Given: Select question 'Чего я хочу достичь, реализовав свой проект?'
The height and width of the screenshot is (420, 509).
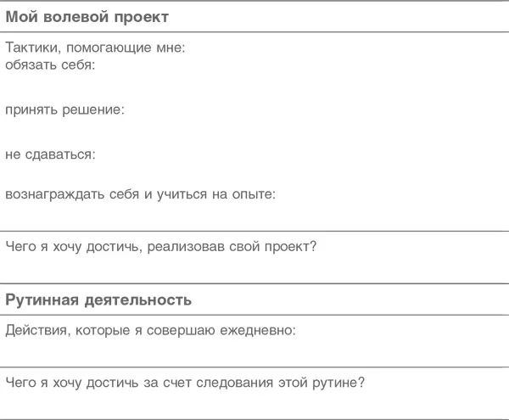Looking at the screenshot, I should click(x=161, y=247).
